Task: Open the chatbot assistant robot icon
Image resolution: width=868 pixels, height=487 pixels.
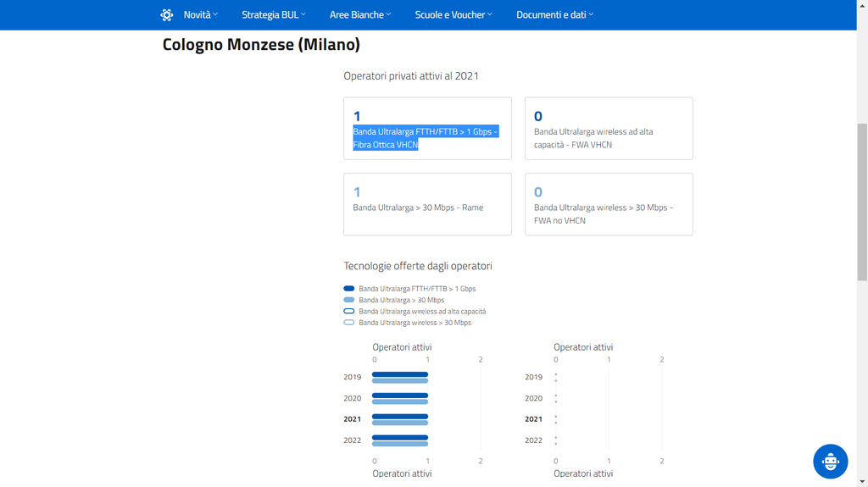Action: [x=830, y=461]
